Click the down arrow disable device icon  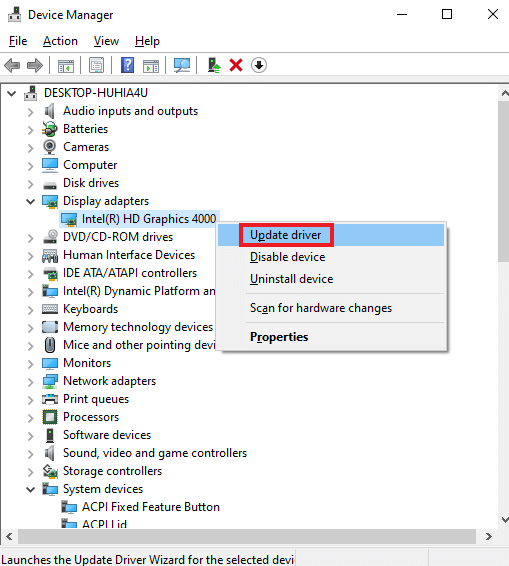coord(259,65)
